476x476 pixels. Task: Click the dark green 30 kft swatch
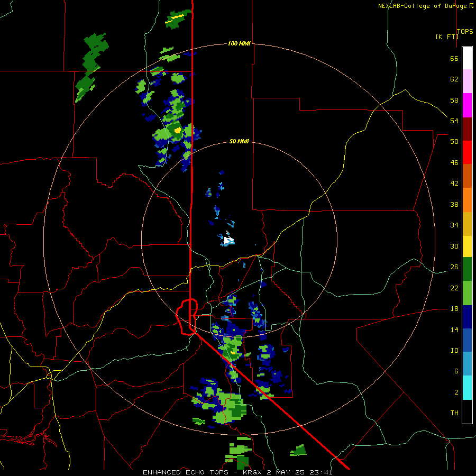click(467, 269)
